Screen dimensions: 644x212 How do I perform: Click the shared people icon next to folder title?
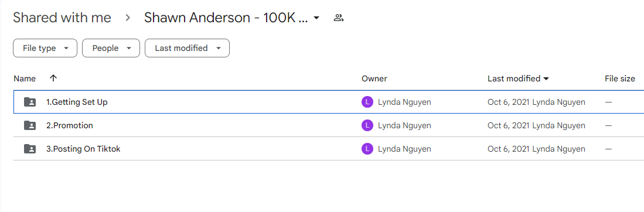tap(339, 18)
